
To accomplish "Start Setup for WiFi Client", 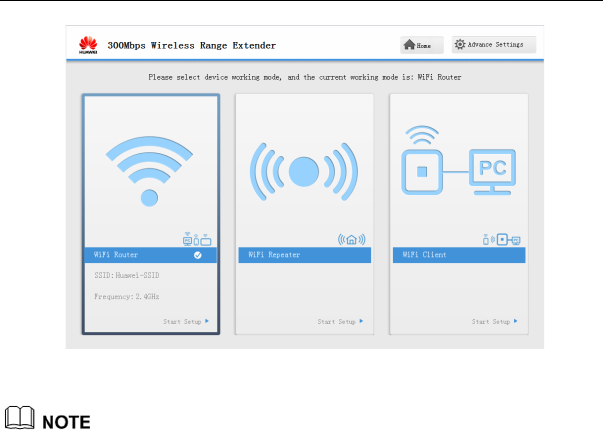I will 495,322.
